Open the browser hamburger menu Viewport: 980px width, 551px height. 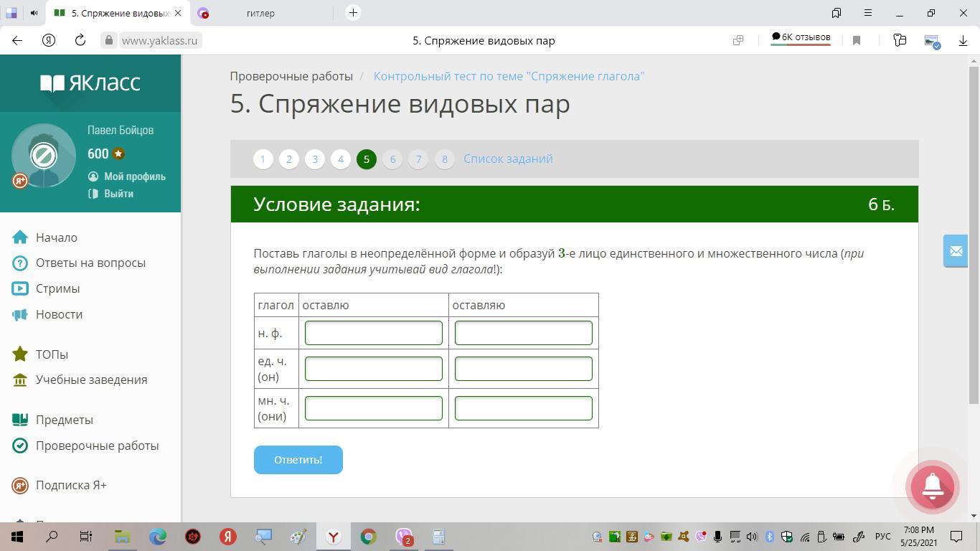click(868, 13)
